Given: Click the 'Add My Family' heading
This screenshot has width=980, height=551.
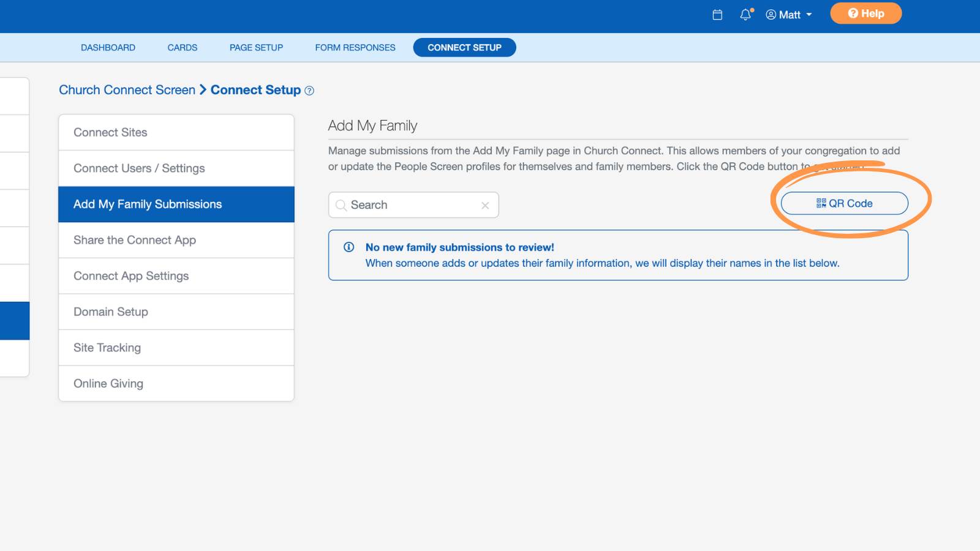Looking at the screenshot, I should click(372, 126).
